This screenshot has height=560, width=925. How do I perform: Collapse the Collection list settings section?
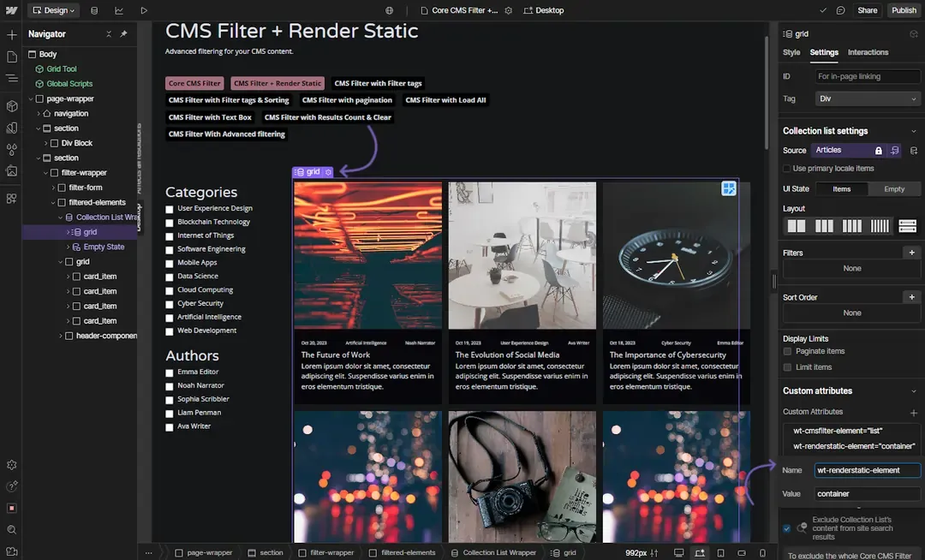click(x=913, y=132)
